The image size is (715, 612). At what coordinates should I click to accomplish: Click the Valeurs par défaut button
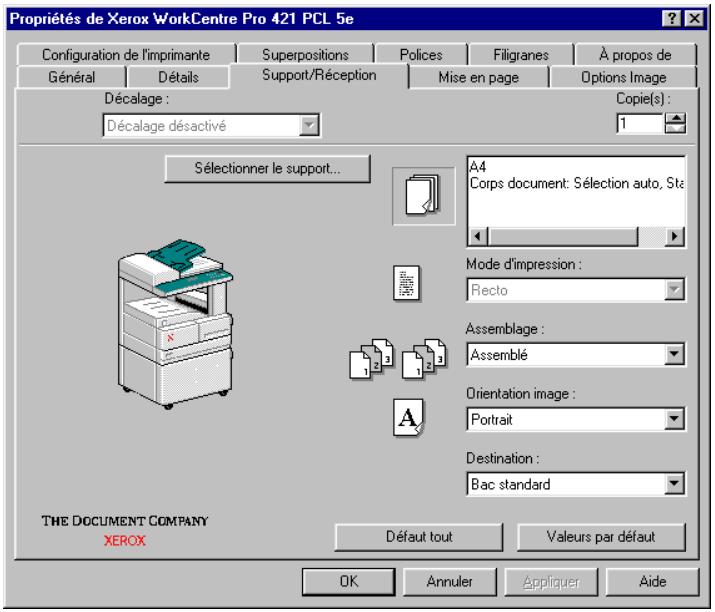pyautogui.click(x=601, y=537)
